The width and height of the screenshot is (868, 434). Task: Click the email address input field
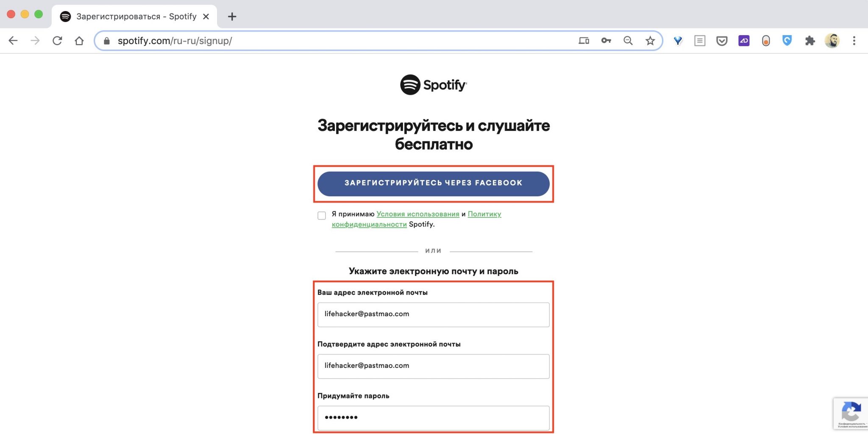pos(433,314)
